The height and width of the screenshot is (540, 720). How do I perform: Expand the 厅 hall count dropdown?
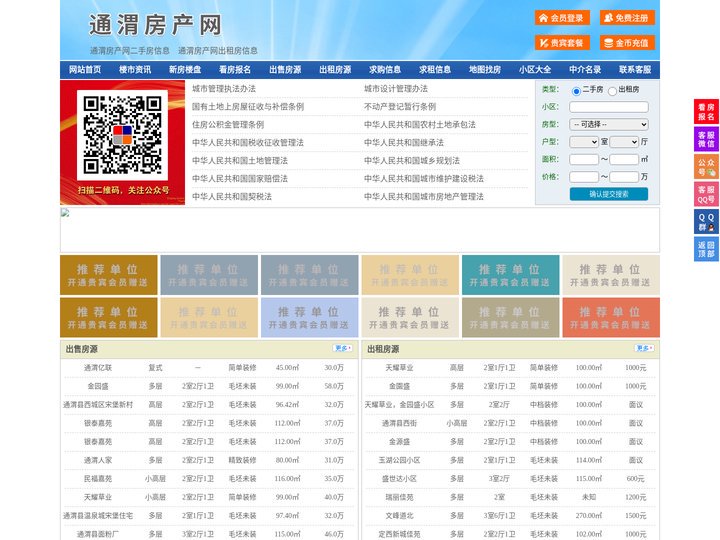click(624, 142)
